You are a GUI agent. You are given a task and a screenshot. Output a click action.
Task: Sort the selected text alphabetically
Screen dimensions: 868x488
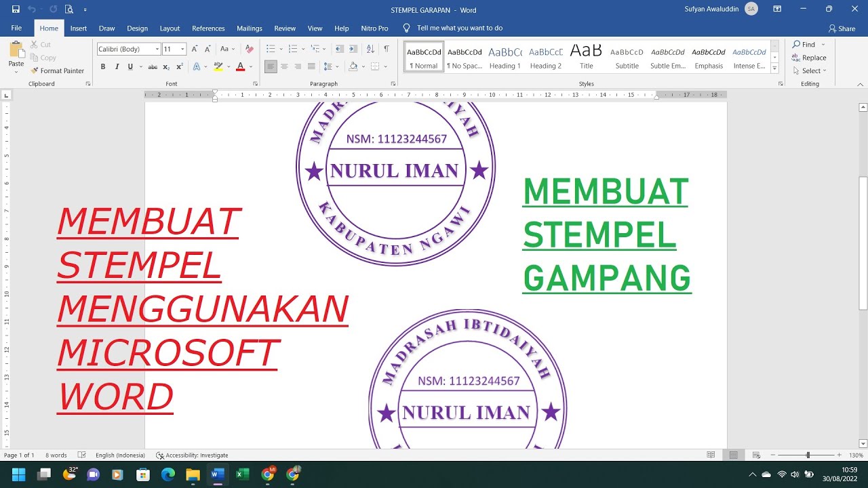370,49
